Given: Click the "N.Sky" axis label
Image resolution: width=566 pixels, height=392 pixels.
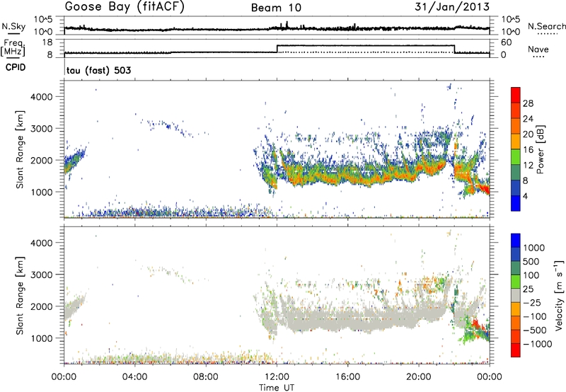Looking at the screenshot, I should 13,26.
